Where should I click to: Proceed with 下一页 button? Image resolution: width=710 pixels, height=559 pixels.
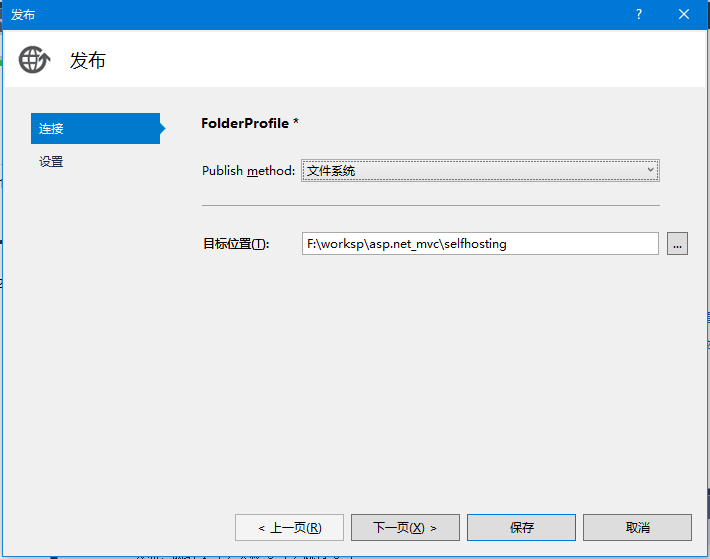point(405,527)
